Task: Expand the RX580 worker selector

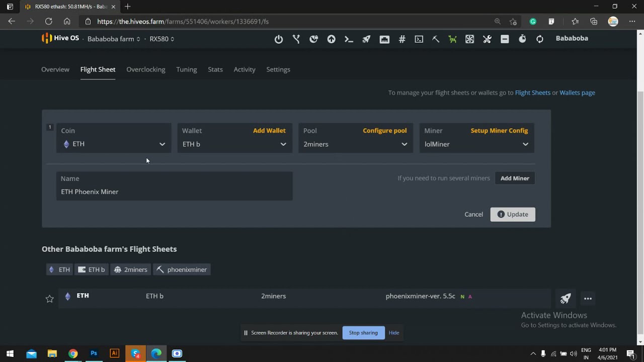Action: 162,39
